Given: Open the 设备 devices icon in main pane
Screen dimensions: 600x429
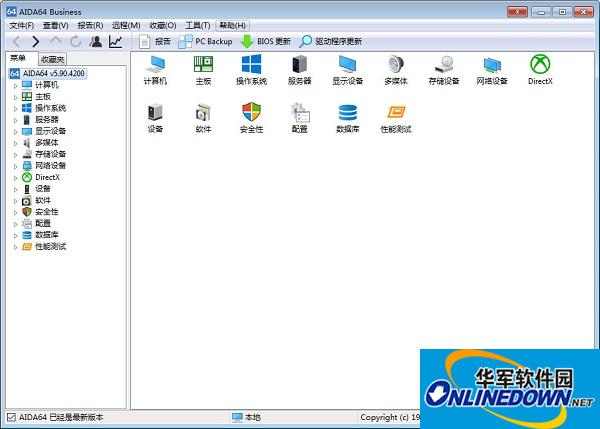Looking at the screenshot, I should point(155,119).
